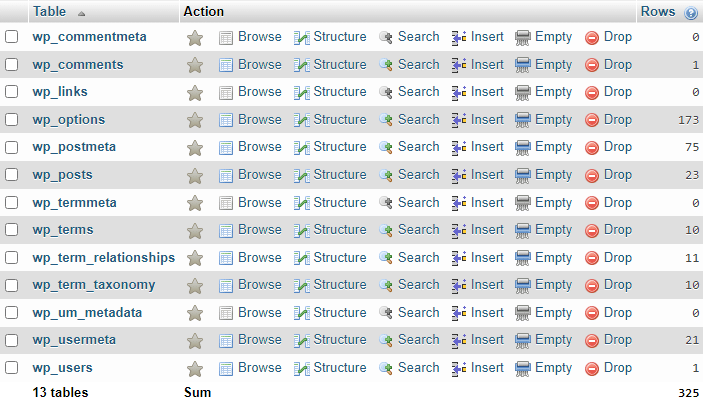Check the wp_comments table checkbox
This screenshot has width=703, height=402.
pos(12,65)
